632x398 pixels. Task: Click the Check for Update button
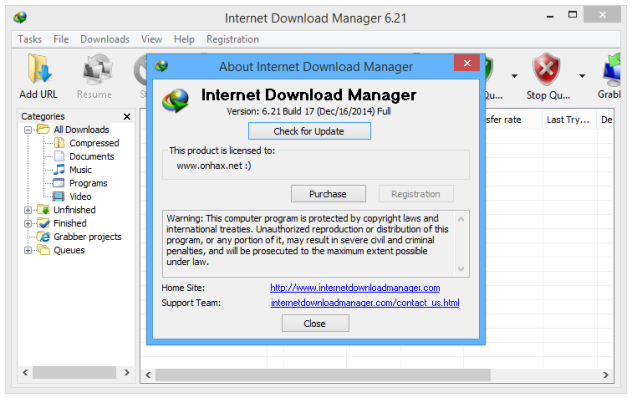pos(309,131)
